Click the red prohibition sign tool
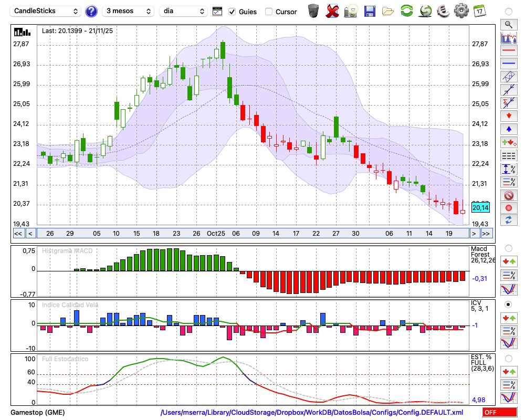Screen dimensions: 525x420 click(x=508, y=195)
